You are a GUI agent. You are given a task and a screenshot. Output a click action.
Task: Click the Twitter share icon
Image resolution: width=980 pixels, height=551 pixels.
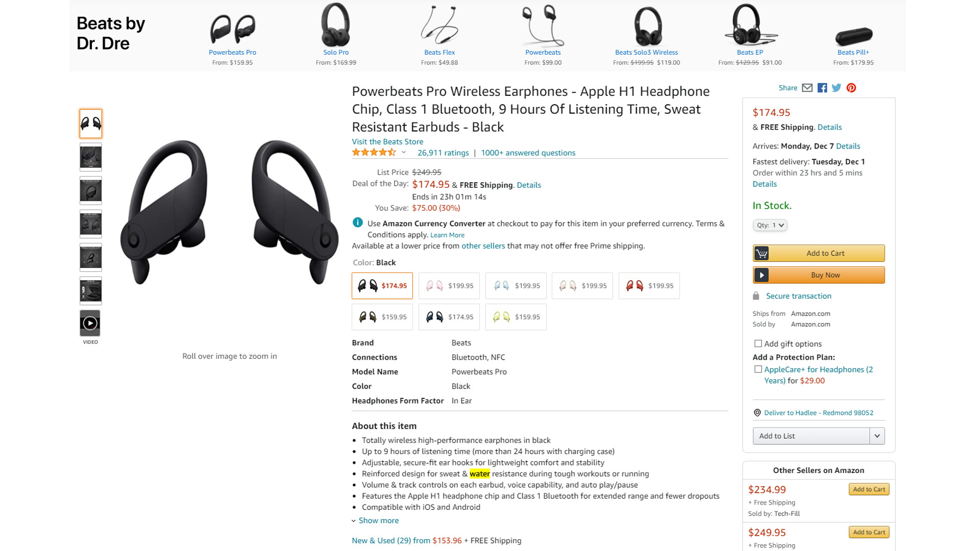tap(836, 88)
